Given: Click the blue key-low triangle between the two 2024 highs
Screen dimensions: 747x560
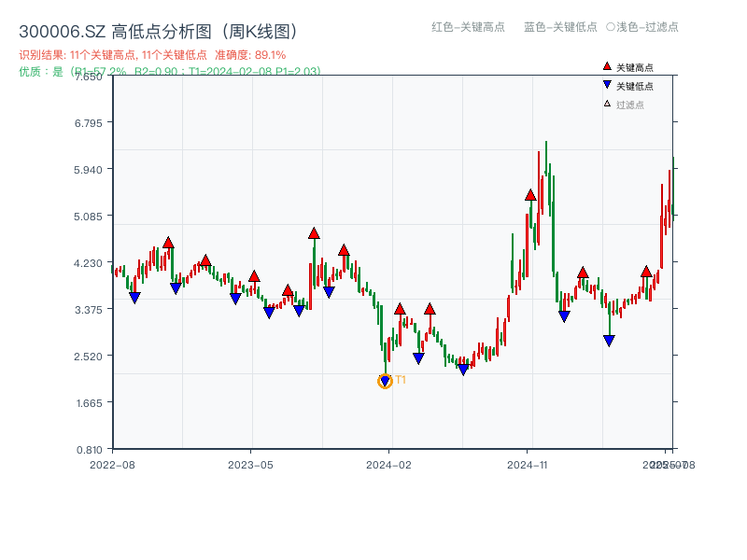Looking at the screenshot, I should (x=418, y=358).
